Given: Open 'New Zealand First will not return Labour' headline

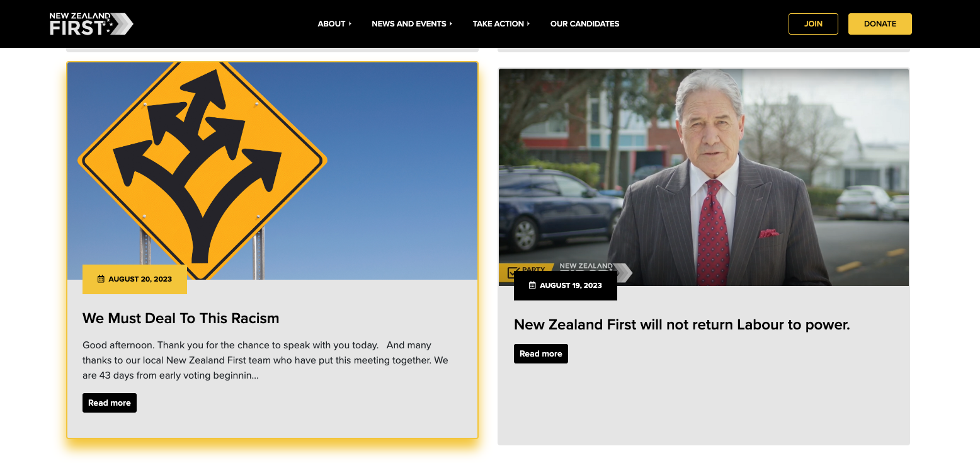Looking at the screenshot, I should (x=682, y=324).
